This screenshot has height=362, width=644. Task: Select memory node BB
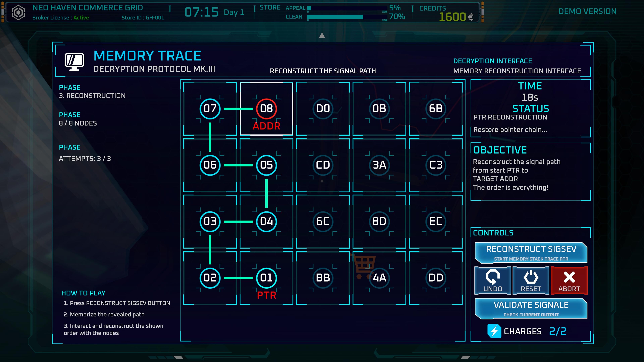[x=323, y=278]
